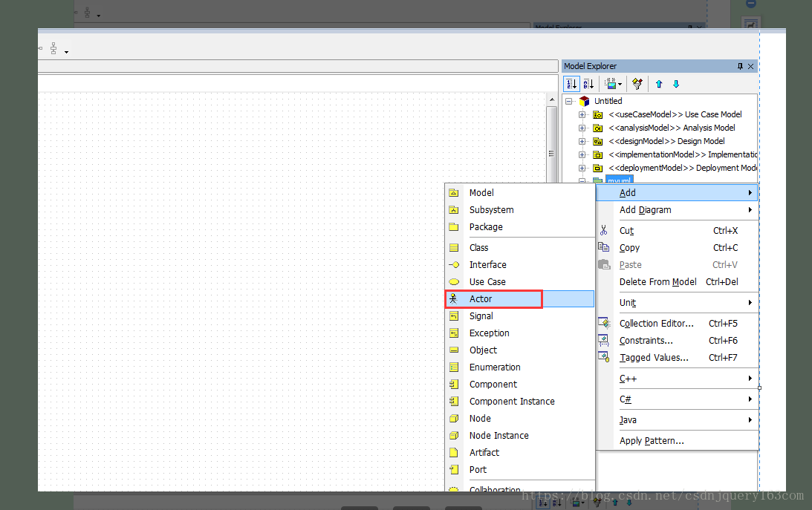The height and width of the screenshot is (510, 812).
Task: Collapse the Untitled project root node
Action: pos(568,102)
